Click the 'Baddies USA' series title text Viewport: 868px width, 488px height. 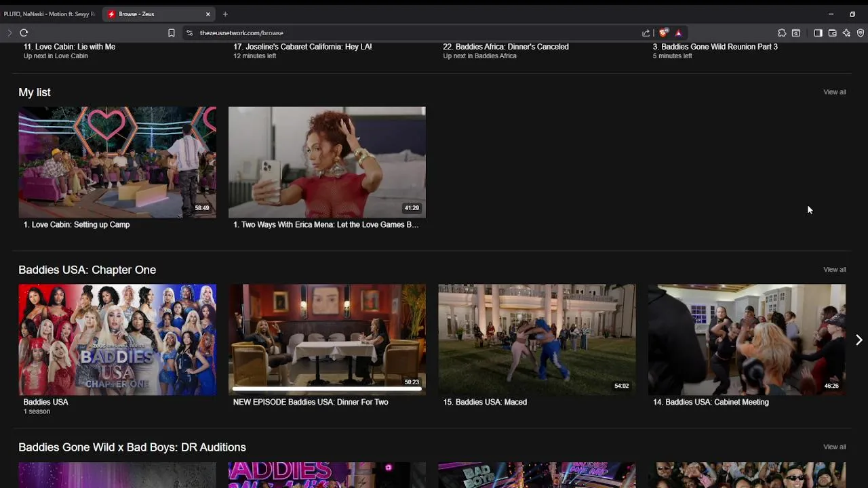pos(45,402)
